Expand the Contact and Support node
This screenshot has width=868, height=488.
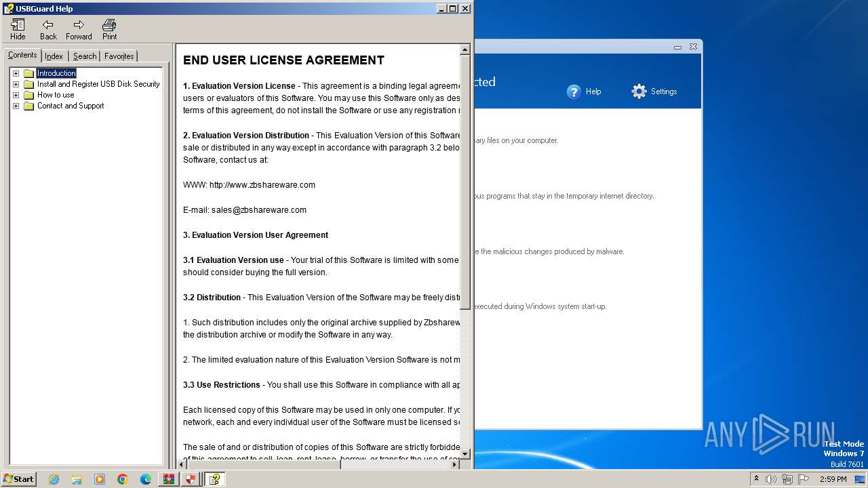[x=16, y=106]
